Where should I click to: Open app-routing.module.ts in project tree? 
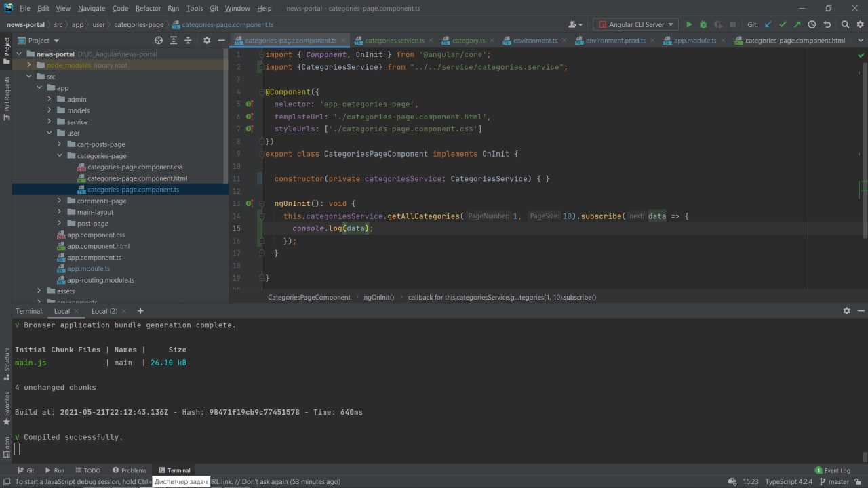100,280
